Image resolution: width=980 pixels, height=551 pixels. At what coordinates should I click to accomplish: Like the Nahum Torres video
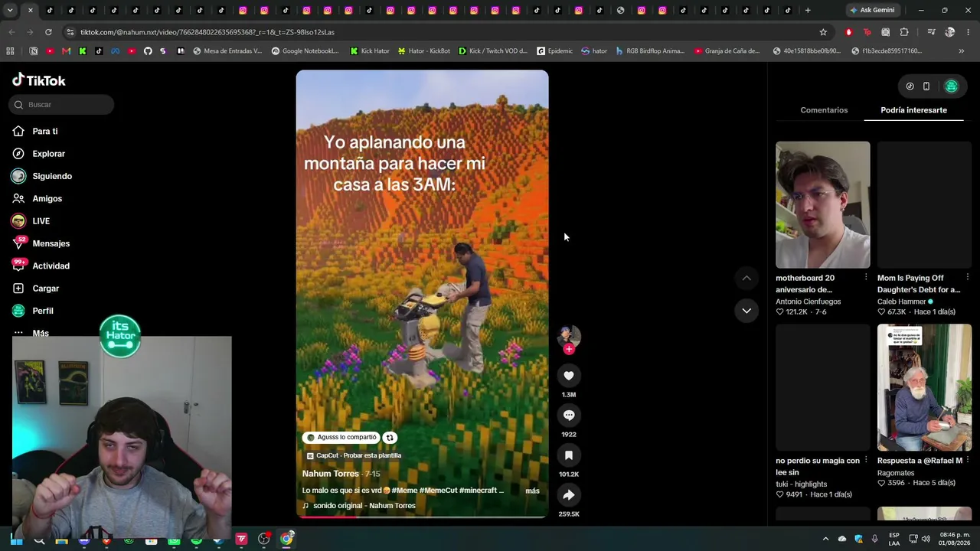pyautogui.click(x=569, y=376)
